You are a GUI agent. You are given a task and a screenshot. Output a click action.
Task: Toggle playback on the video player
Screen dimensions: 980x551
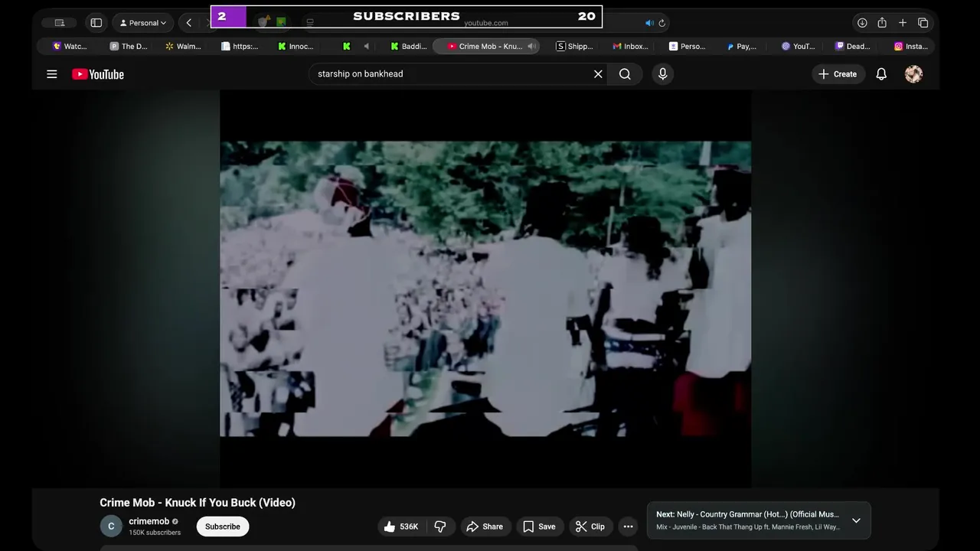(x=485, y=289)
